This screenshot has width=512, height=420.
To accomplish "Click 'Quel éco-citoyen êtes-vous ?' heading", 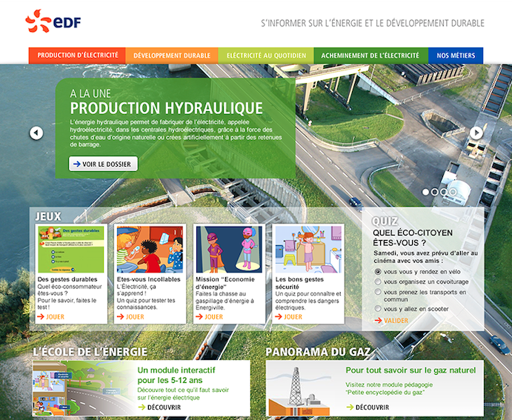I will [413, 238].
